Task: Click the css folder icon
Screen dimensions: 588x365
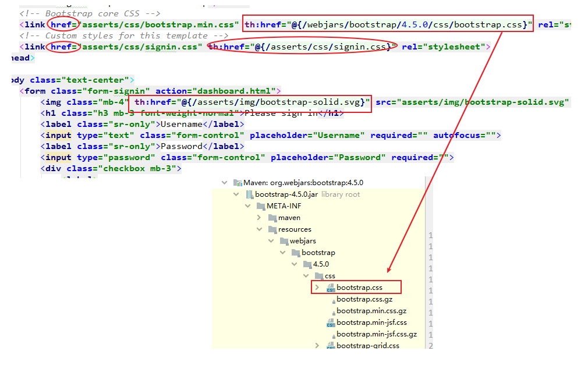Action: pos(319,276)
